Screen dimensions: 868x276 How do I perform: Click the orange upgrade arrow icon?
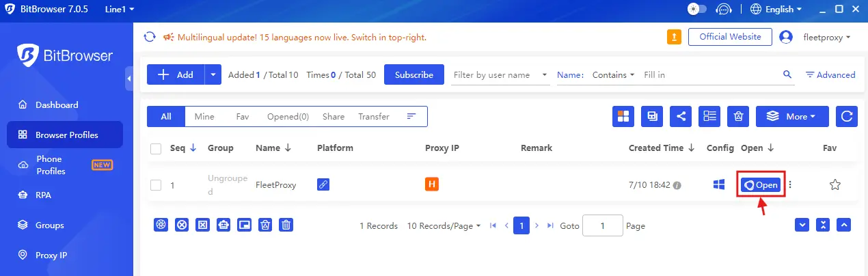pyautogui.click(x=674, y=37)
